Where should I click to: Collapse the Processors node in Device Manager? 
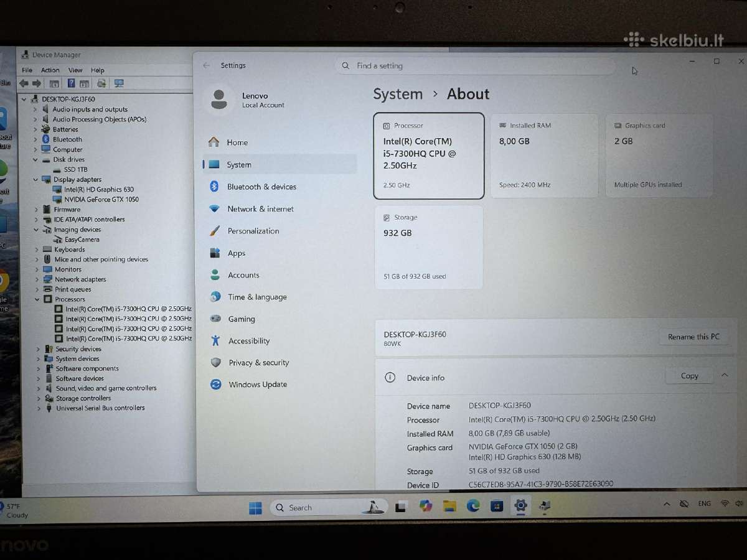point(37,299)
